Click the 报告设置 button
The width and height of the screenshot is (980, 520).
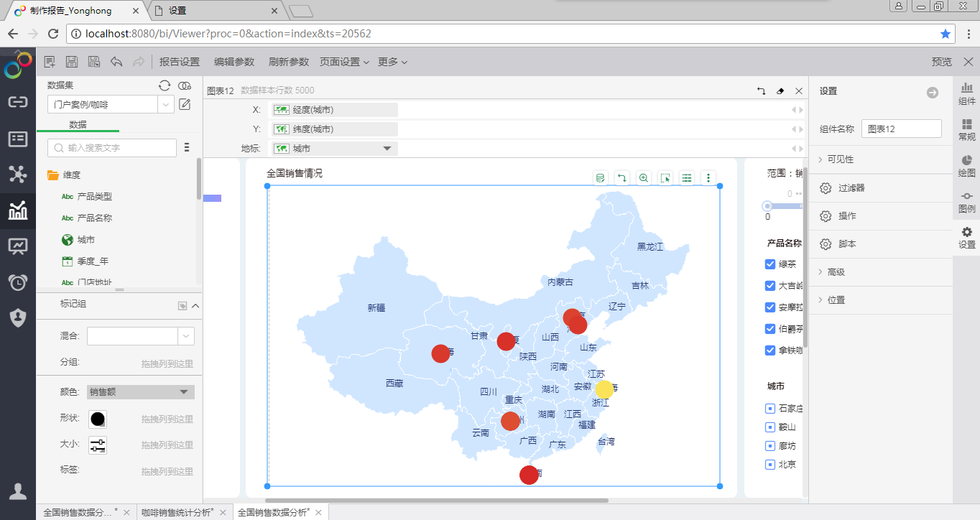180,62
